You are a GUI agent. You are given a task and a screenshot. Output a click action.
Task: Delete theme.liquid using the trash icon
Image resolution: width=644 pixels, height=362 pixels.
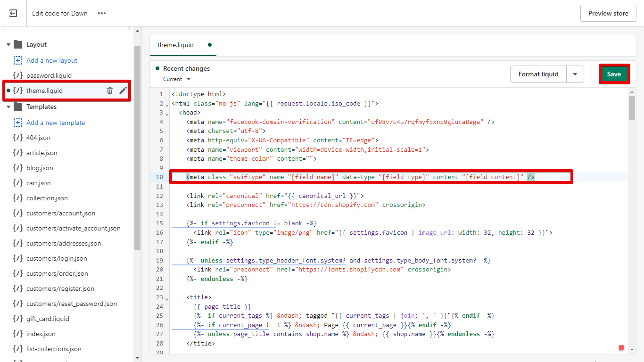[110, 90]
